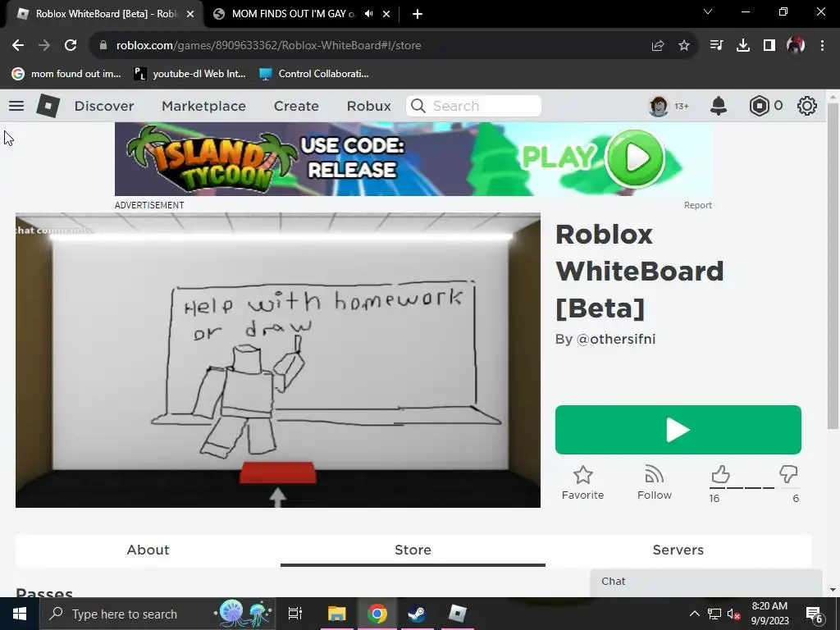Viewport: 840px width, 630px height.
Task: Dislike the game with thumbs down
Action: coord(788,474)
